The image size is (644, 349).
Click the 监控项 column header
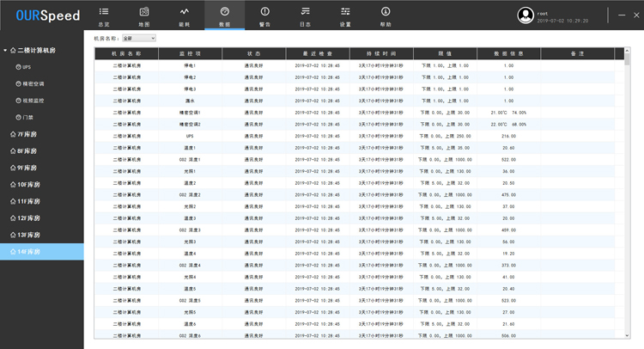pos(190,53)
